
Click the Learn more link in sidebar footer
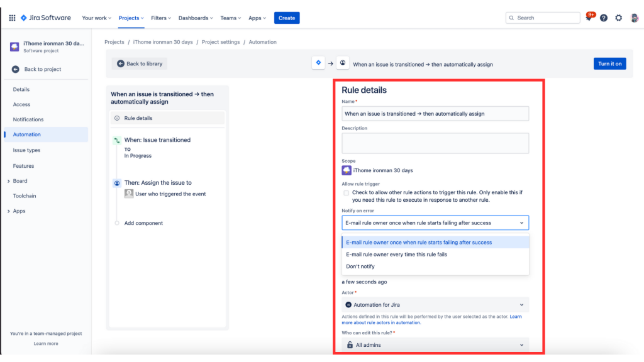click(x=45, y=344)
